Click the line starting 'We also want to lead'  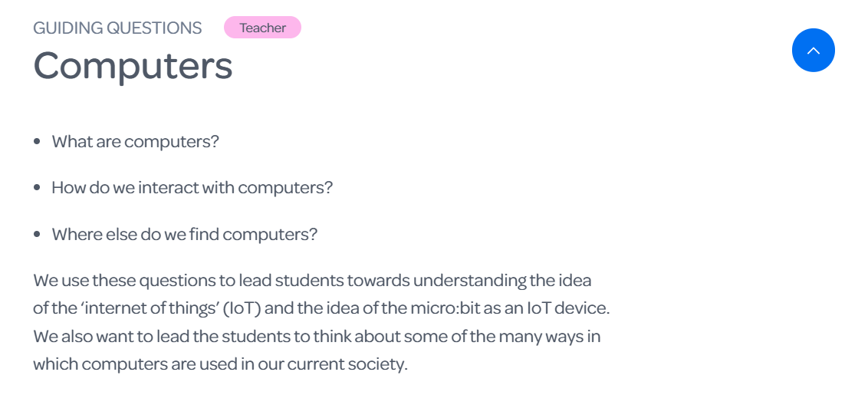(x=317, y=336)
